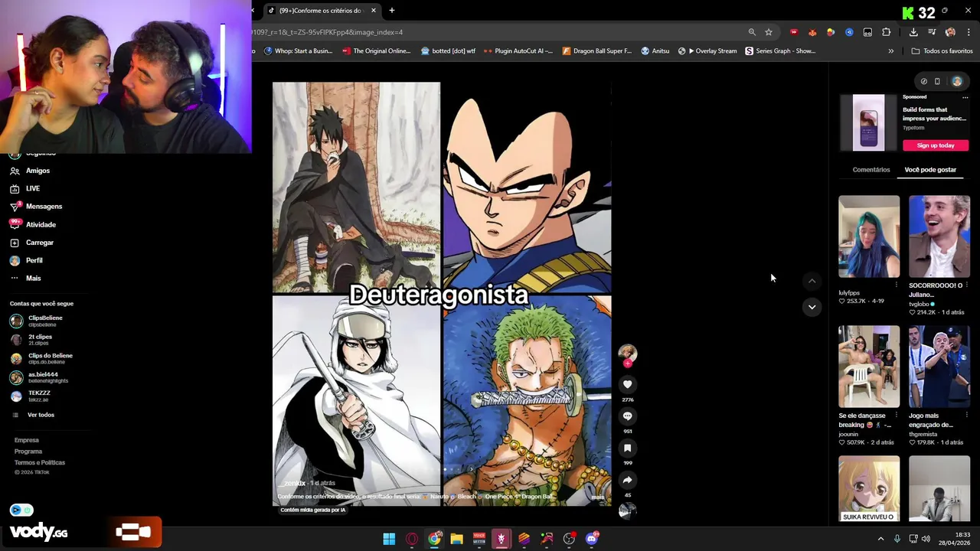Open the botted [dot] wtf bookmark
This screenshot has width=980, height=551.
click(x=448, y=51)
